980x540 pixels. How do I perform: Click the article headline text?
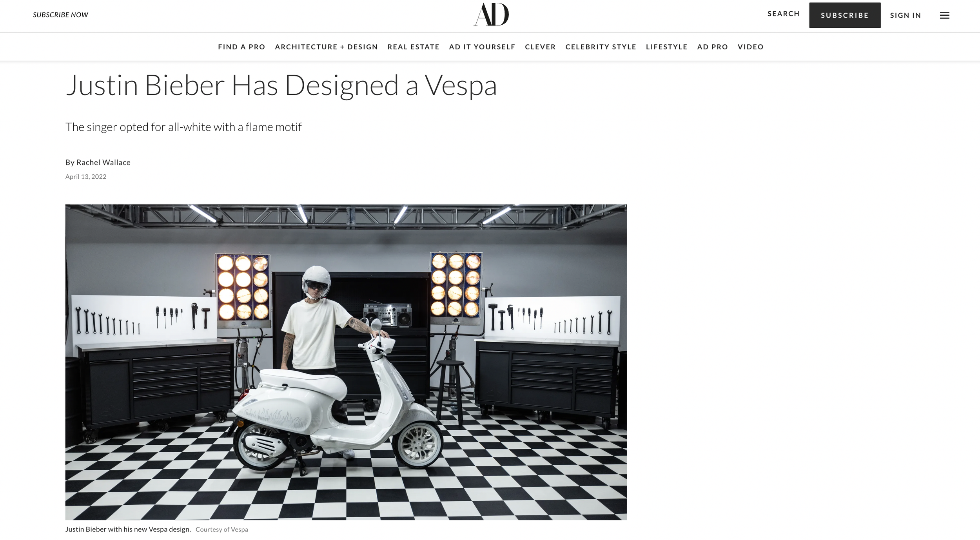tap(281, 85)
